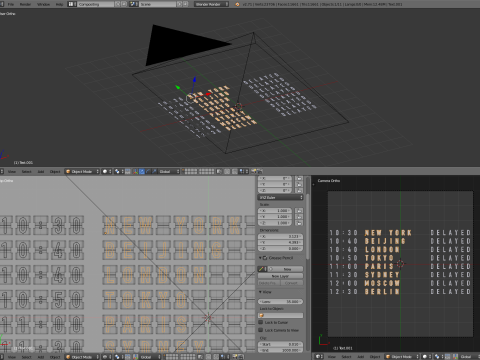Open Object Mode dropdown in top viewport header

pyautogui.click(x=82, y=171)
